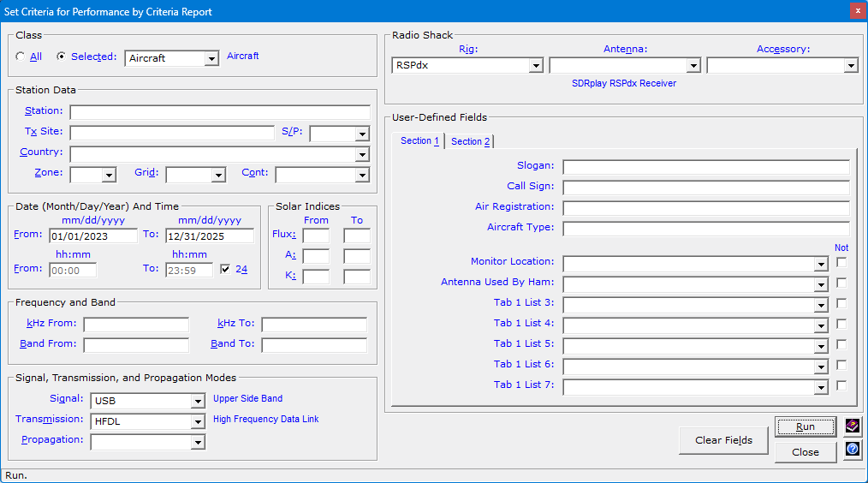Open the purple help book icon
The image size is (868, 483).
(x=852, y=426)
